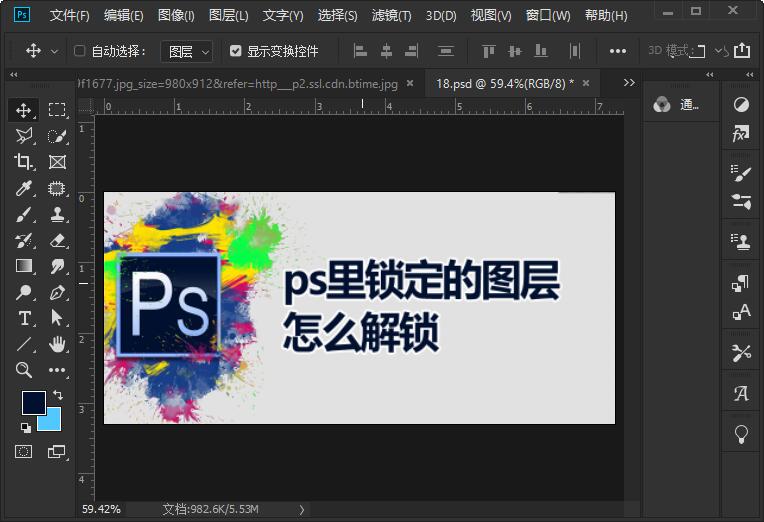This screenshot has height=522, width=764.
Task: Click the share icon in options bar
Action: click(742, 50)
